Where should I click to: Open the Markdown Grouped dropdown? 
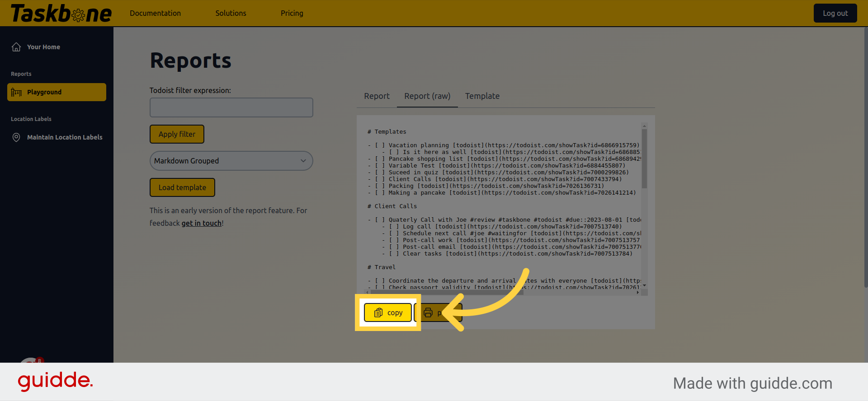tap(231, 161)
